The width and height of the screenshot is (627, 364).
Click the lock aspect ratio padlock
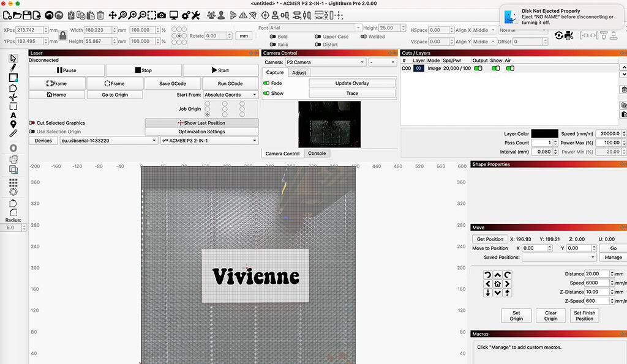63,35
